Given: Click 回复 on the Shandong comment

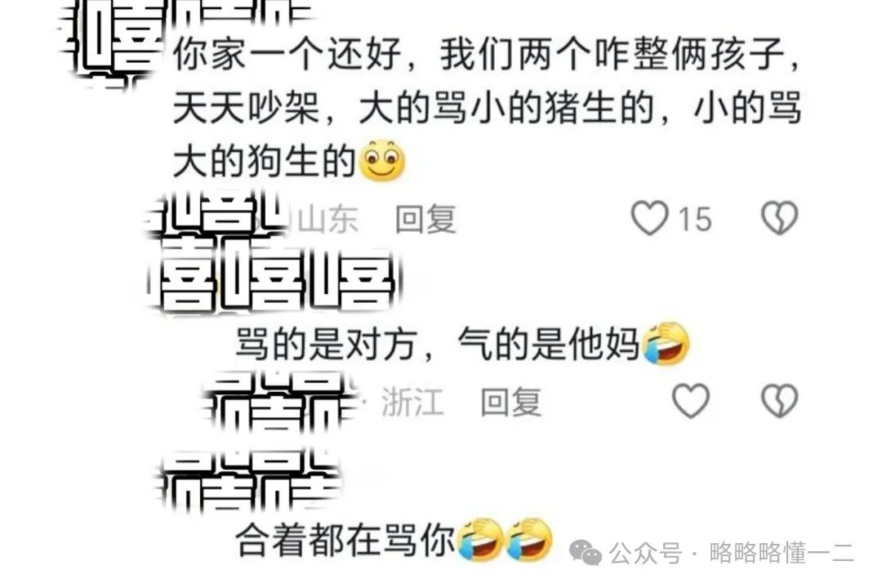Looking at the screenshot, I should tap(425, 219).
